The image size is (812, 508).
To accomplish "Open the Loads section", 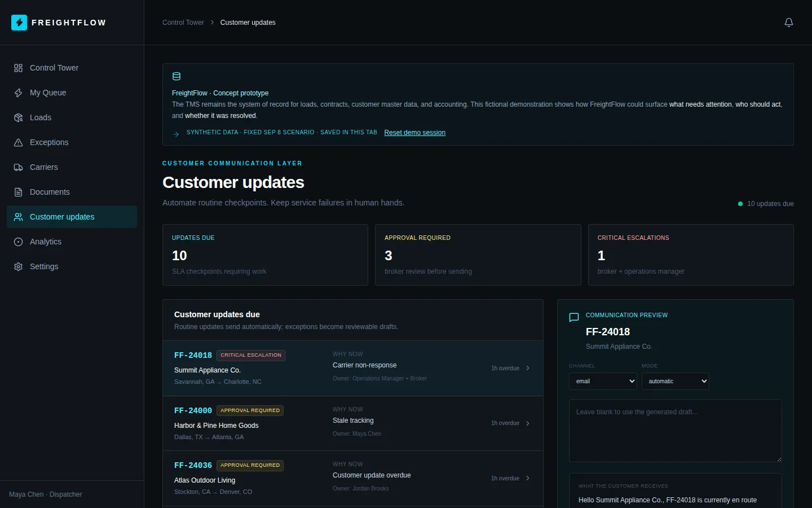I will coord(72,117).
